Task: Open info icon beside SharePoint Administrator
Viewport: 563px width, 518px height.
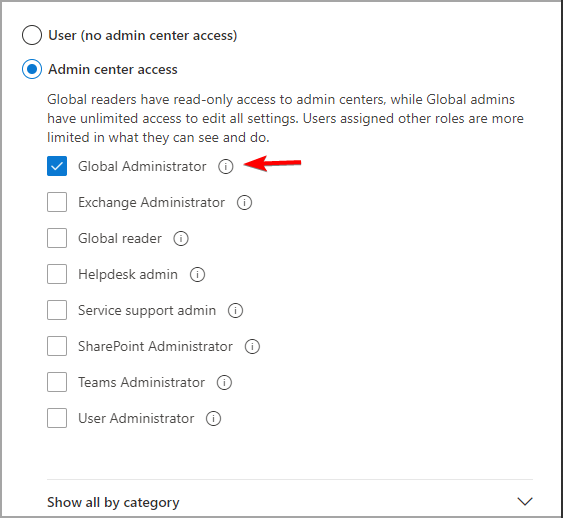Action: click(252, 346)
